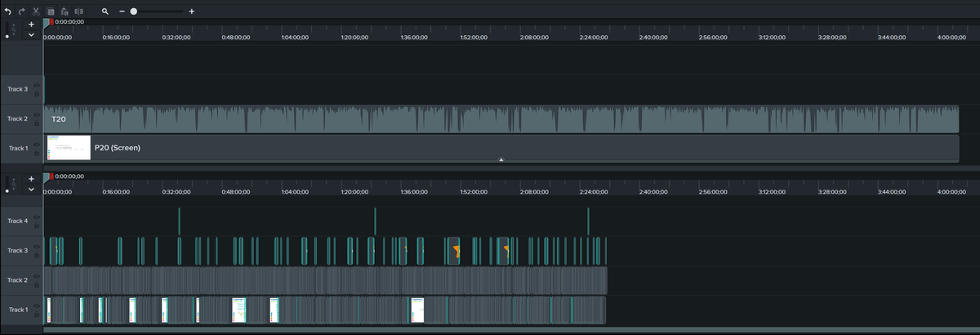Select the large thumbnail clip on lower Track 1
The height and width of the screenshot is (335, 980).
coord(417,310)
